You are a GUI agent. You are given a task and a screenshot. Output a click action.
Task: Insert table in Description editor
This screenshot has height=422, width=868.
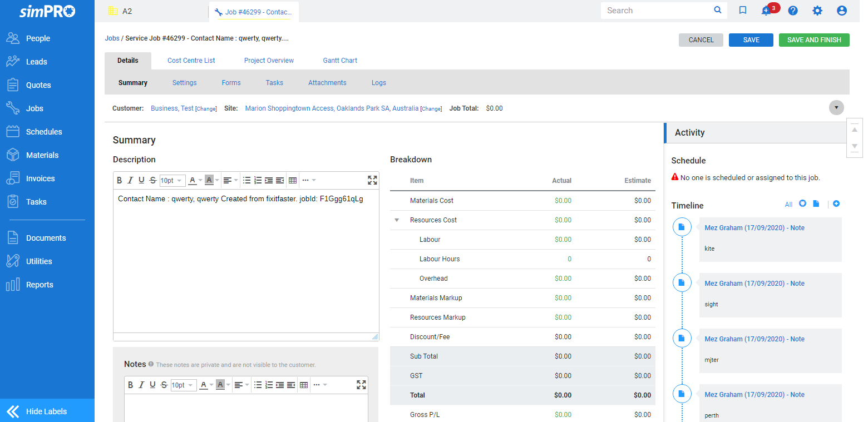pyautogui.click(x=293, y=180)
